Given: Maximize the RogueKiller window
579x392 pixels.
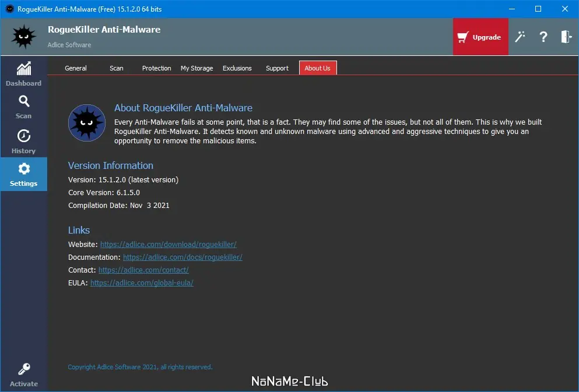Looking at the screenshot, I should point(538,9).
